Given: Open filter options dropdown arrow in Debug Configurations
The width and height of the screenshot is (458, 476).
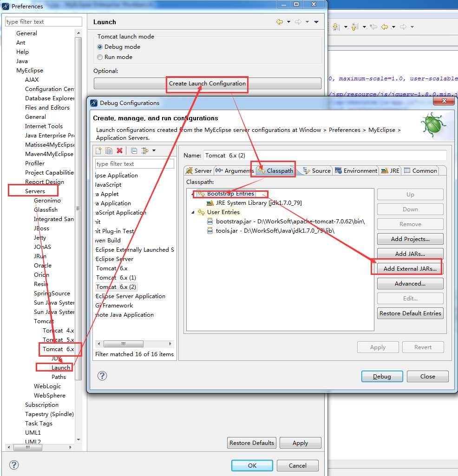Looking at the screenshot, I should (x=154, y=150).
